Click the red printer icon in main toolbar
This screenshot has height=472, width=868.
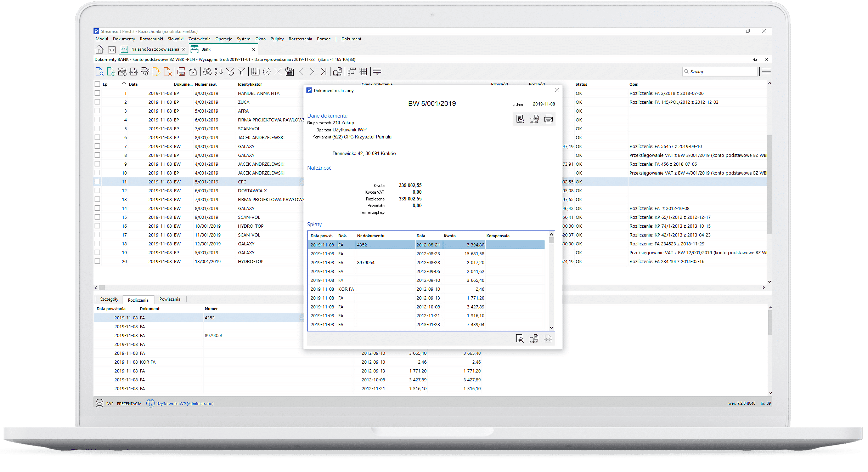click(182, 72)
